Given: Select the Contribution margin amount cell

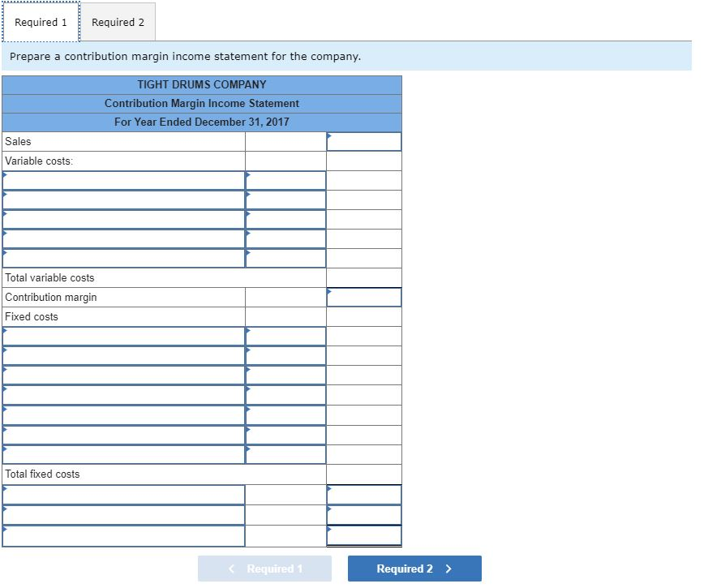Looking at the screenshot, I should (x=363, y=297).
